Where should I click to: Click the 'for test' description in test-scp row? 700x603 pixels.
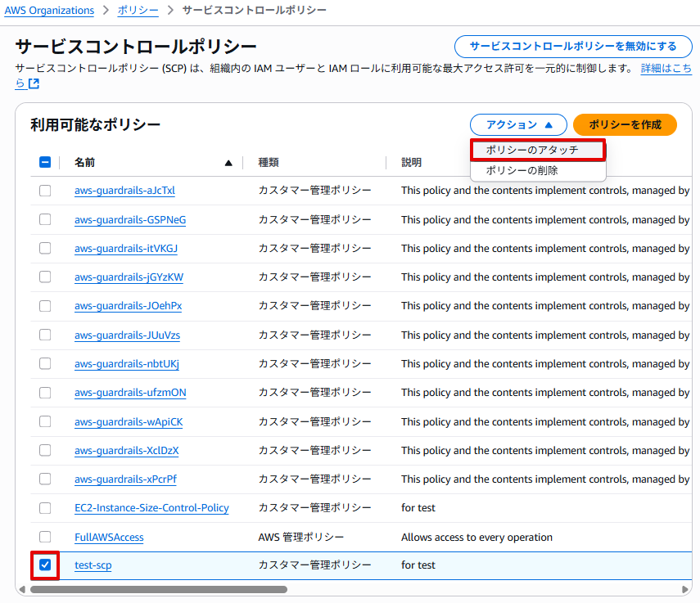coord(418,565)
